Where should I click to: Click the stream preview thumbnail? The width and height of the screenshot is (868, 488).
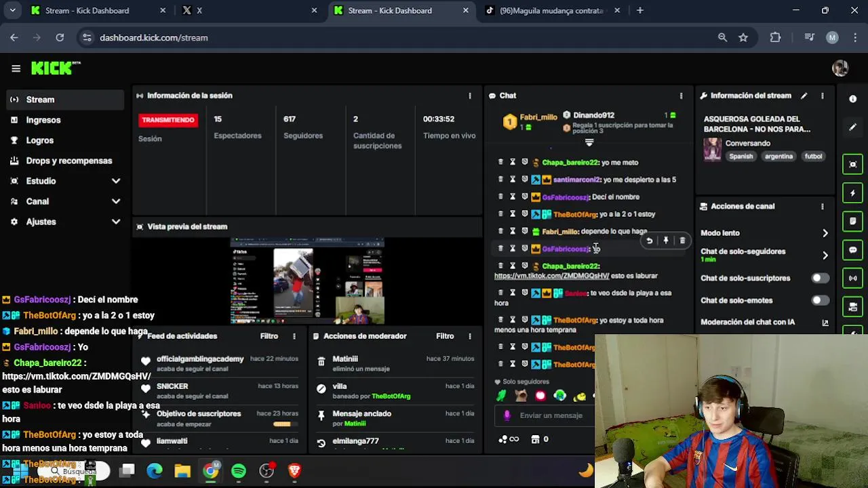coord(307,281)
